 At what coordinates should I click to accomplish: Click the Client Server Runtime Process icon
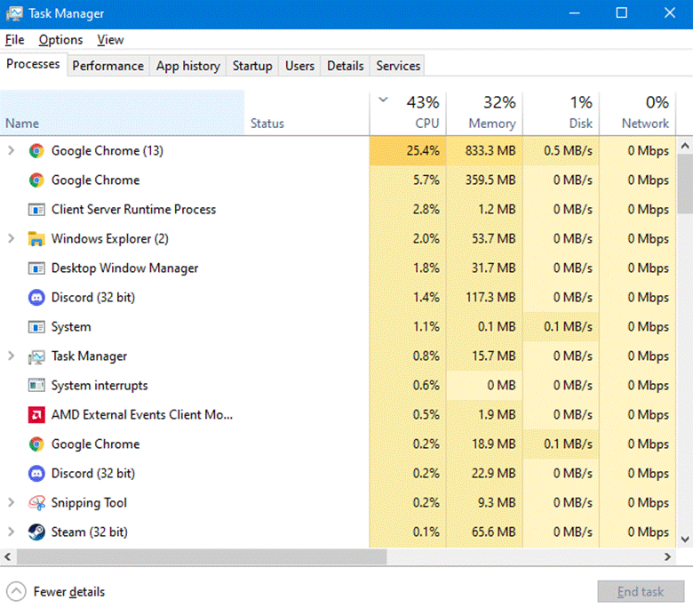[36, 209]
